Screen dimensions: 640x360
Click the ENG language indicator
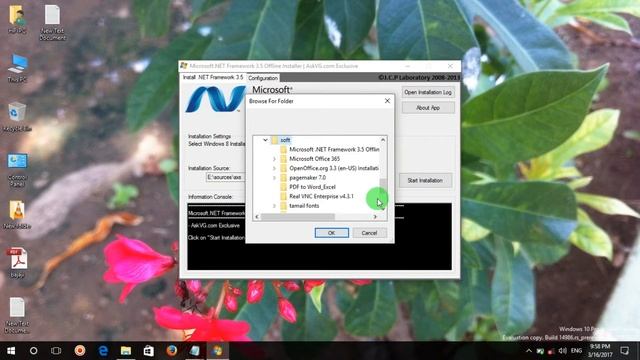(x=576, y=351)
